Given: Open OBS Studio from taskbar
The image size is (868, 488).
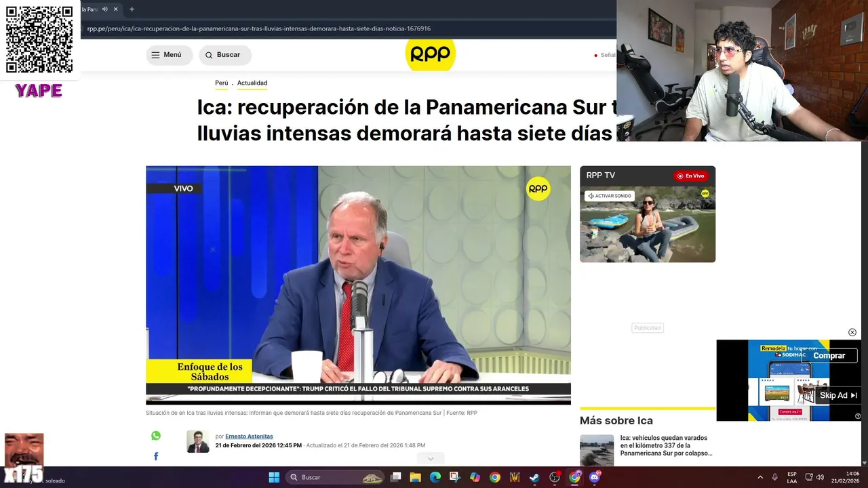Looking at the screenshot, I should (555, 477).
